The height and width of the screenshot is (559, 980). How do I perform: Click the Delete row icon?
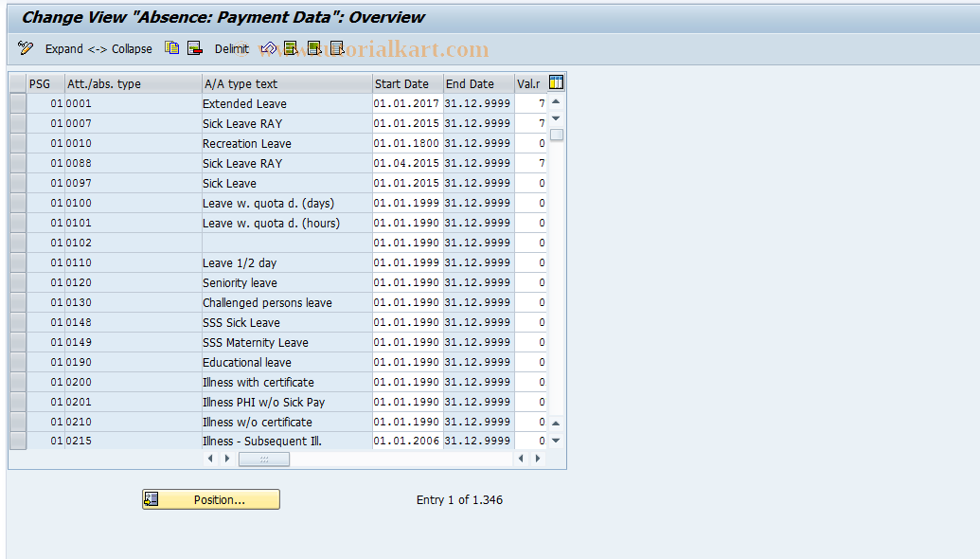click(x=195, y=48)
